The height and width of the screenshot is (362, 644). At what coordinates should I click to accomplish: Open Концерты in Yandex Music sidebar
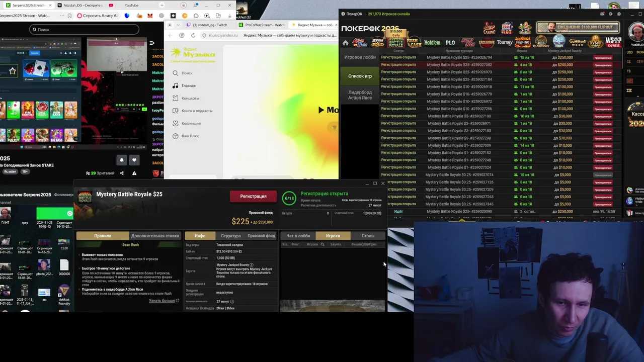[186, 98]
